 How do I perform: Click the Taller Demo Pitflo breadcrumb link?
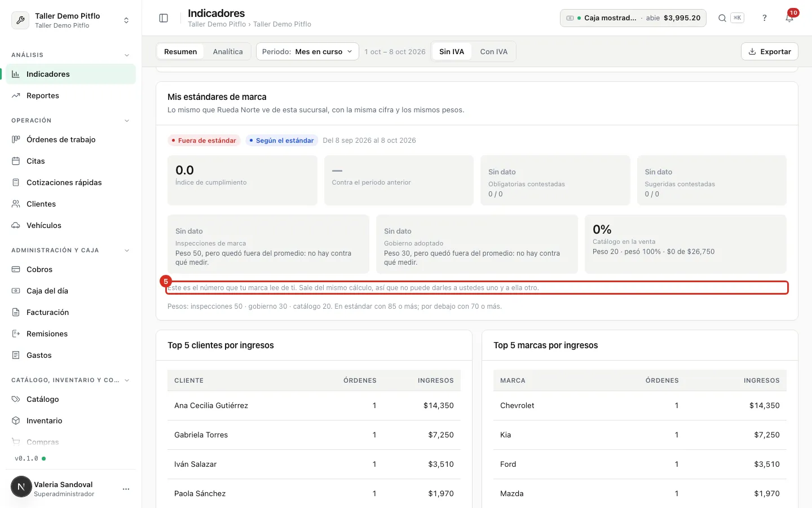217,24
